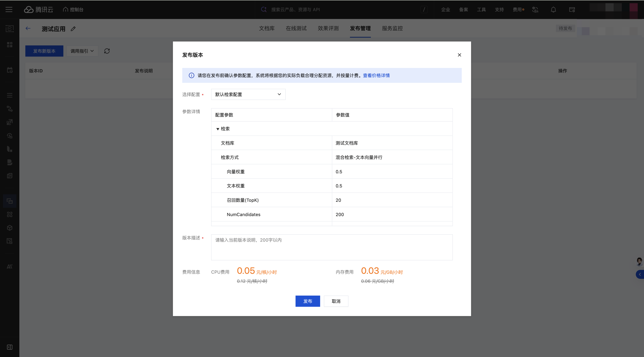Screen dimensions: 644x357
Task: Click the 召回数量(TopK) row label
Action: click(x=242, y=200)
